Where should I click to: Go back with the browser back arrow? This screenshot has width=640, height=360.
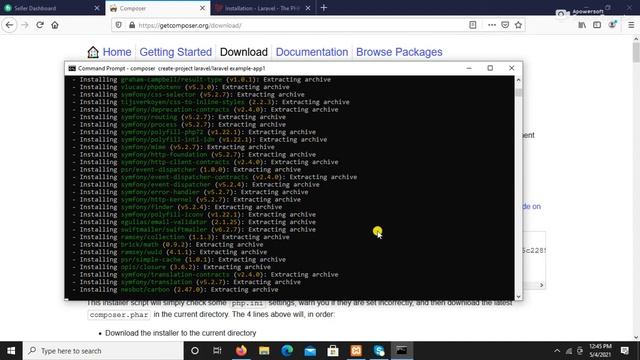pos(9,25)
